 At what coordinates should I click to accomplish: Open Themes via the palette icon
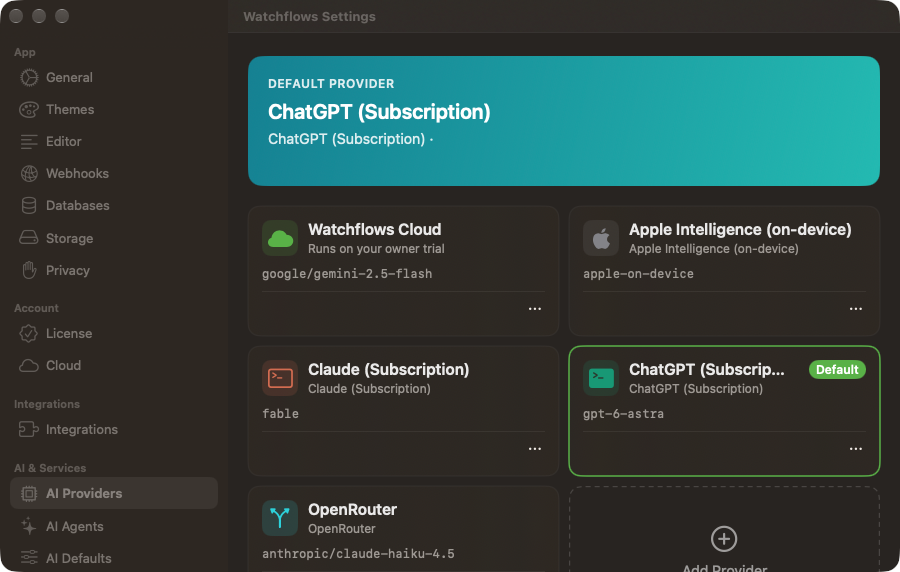pos(29,110)
